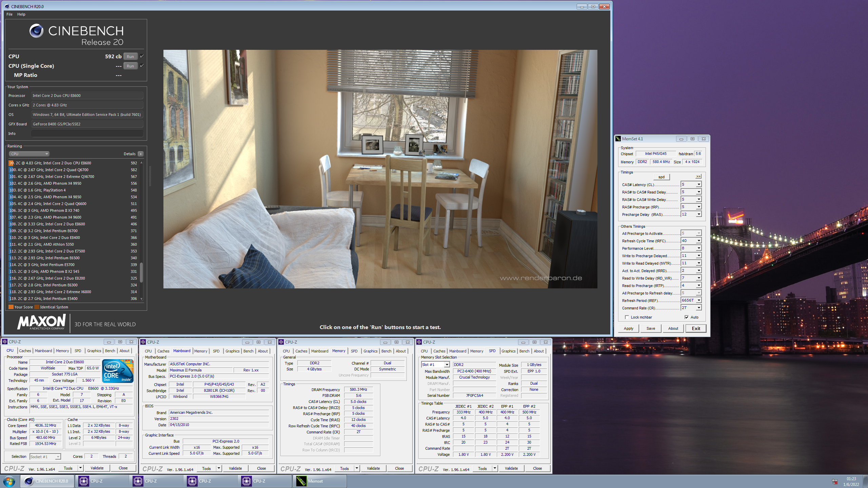The height and width of the screenshot is (488, 868).
Task: Open fourth CPU-Z taskbar item
Action: pos(264,481)
